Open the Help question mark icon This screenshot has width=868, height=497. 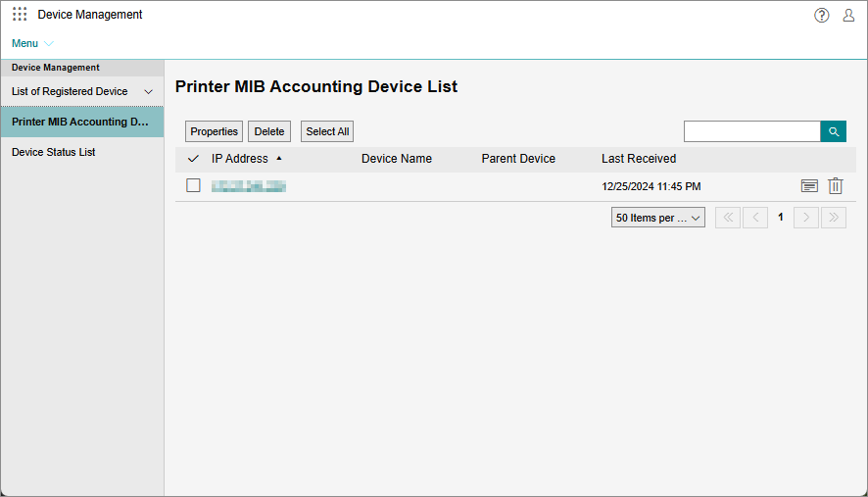coord(822,15)
